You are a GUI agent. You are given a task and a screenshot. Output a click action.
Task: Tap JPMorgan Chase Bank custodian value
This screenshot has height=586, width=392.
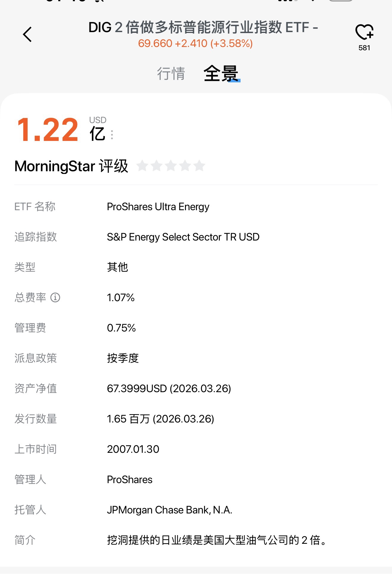169,510
